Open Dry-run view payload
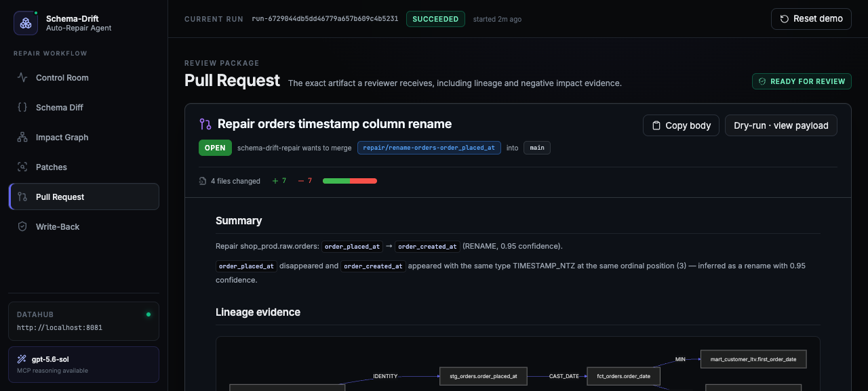 [x=781, y=125]
